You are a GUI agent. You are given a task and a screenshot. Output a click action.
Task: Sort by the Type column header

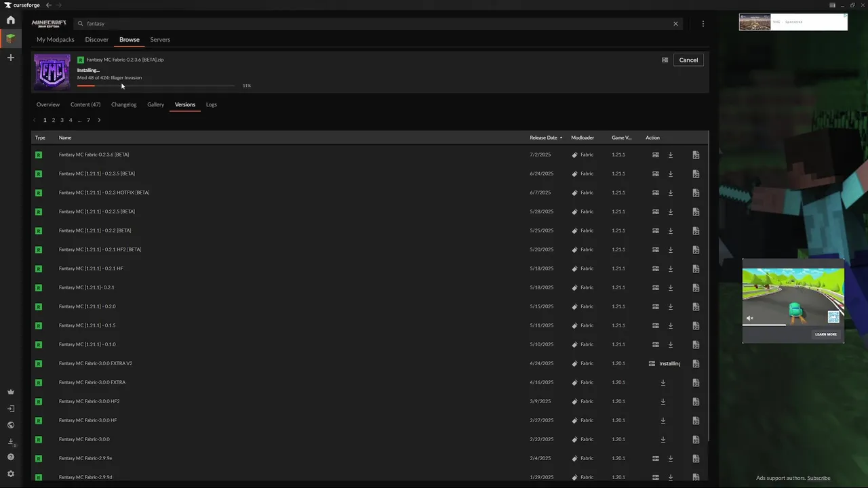tap(40, 138)
